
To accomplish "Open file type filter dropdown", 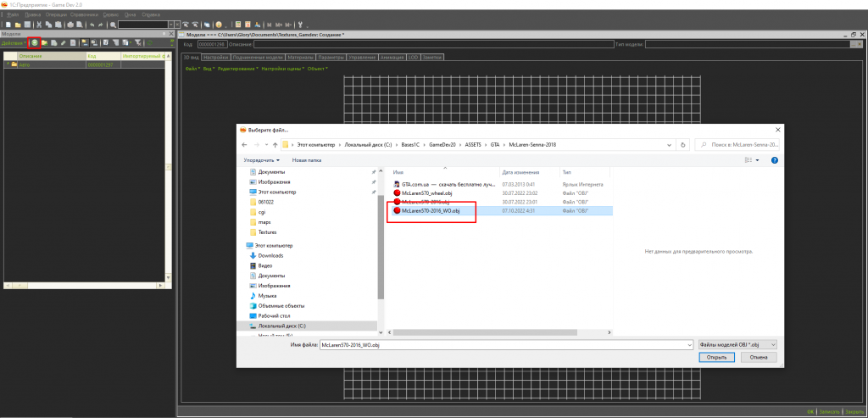I will pyautogui.click(x=740, y=345).
